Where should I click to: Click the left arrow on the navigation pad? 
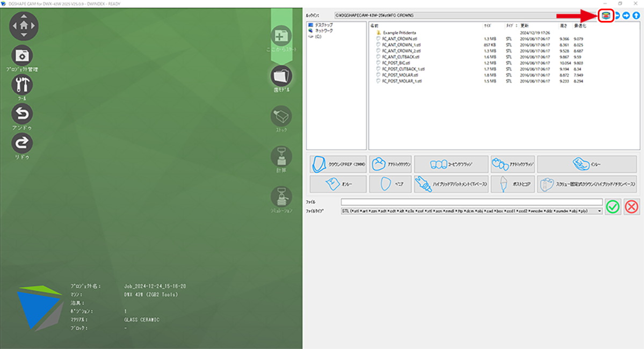pyautogui.click(x=15, y=25)
